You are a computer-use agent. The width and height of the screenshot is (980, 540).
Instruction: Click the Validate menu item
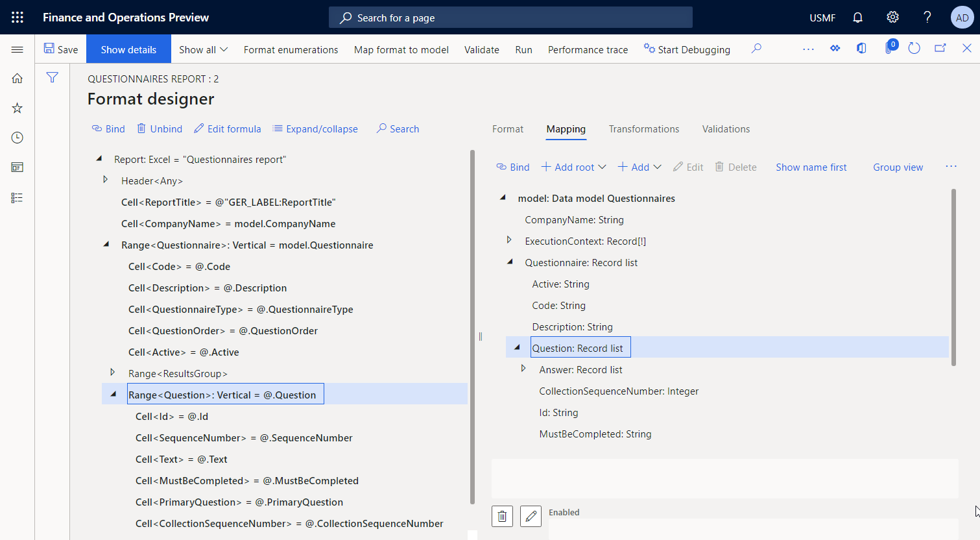click(481, 49)
